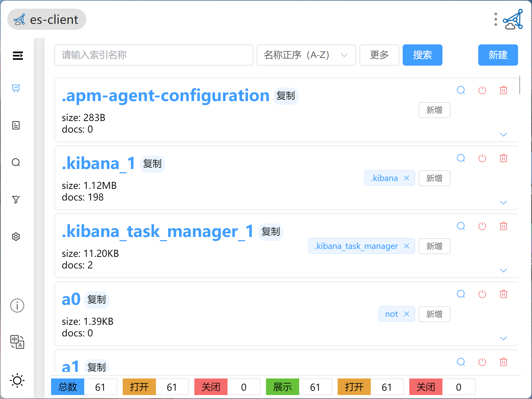Expand the a0 index card chevron
Image resolution: width=532 pixels, height=399 pixels.
point(503,338)
